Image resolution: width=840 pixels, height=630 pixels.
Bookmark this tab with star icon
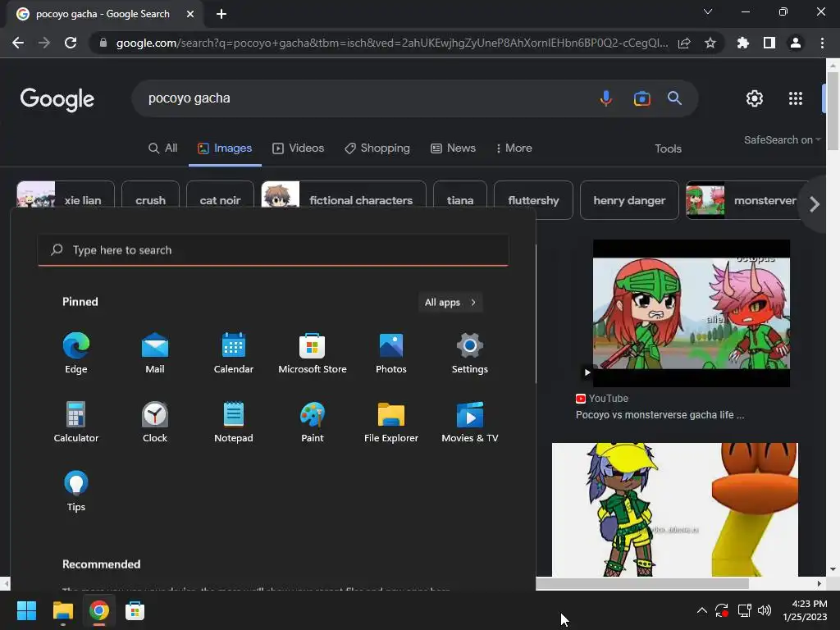pyautogui.click(x=710, y=43)
